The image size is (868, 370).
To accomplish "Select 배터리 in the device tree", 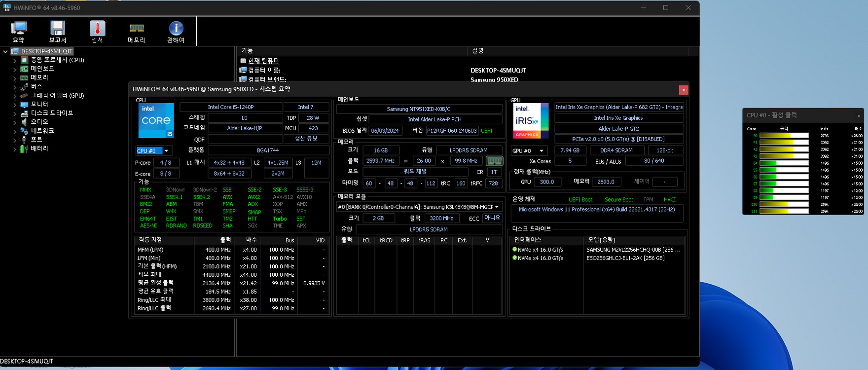I will tap(39, 149).
